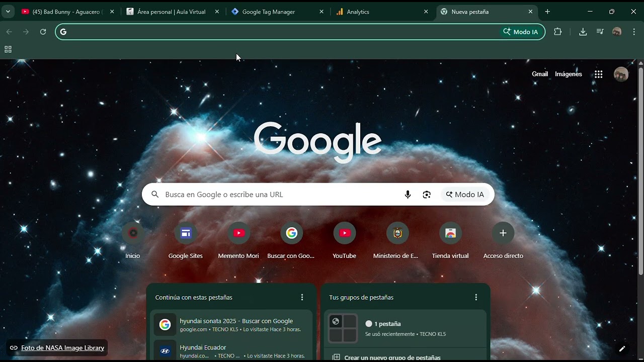Customize Chrome with the pencil icon
This screenshot has height=362, width=644.
click(x=622, y=348)
